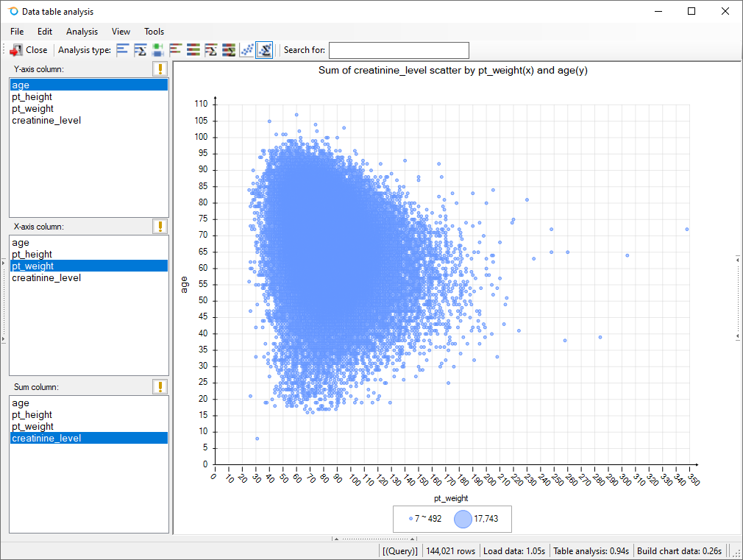Click into the Search for text box
The width and height of the screenshot is (743, 560).
coord(398,50)
